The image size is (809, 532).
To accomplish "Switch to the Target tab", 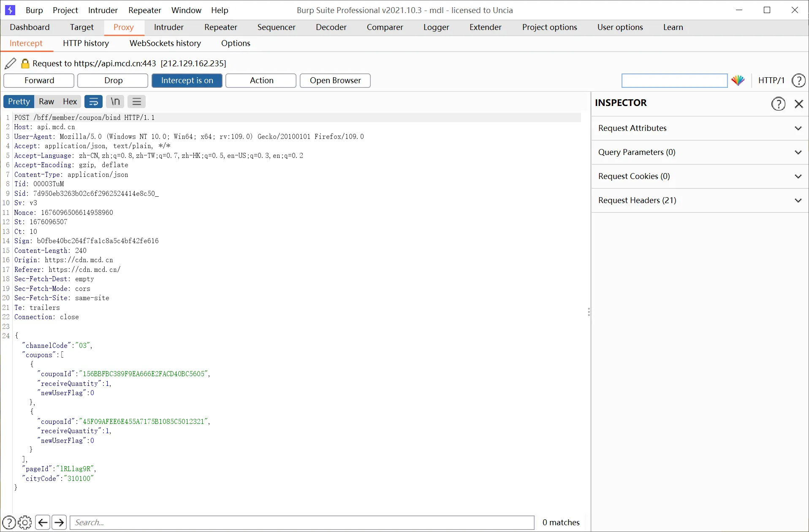I will (x=82, y=27).
